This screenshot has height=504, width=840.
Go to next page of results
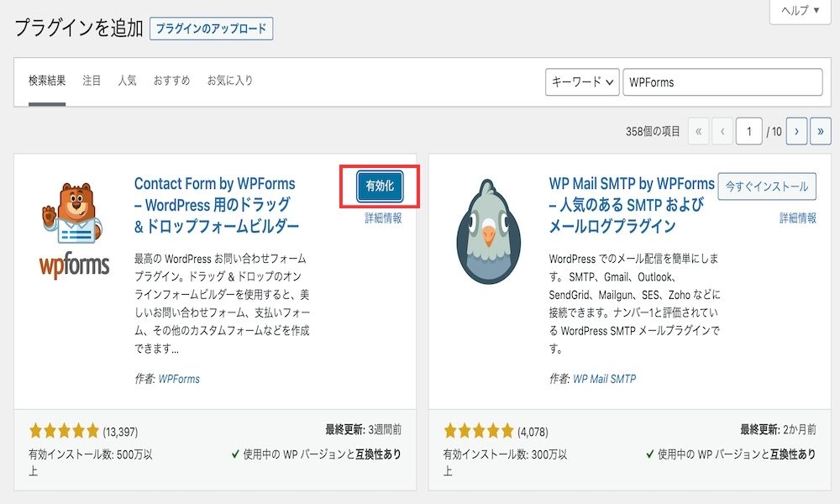click(796, 131)
